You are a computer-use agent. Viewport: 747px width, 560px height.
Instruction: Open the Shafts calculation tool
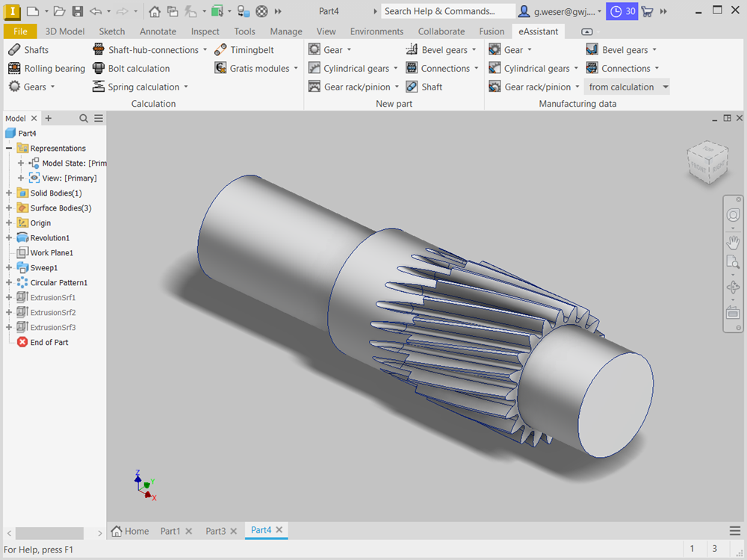click(x=28, y=50)
